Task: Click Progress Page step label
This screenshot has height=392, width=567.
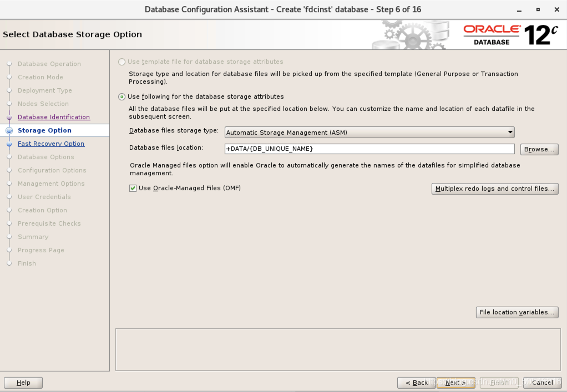Action: (x=41, y=251)
